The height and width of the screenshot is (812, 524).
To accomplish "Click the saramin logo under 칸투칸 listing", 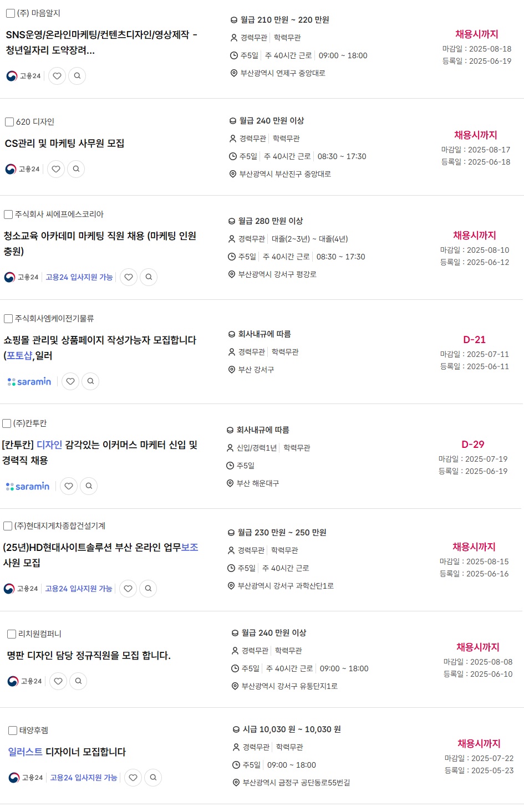I will coord(28,486).
